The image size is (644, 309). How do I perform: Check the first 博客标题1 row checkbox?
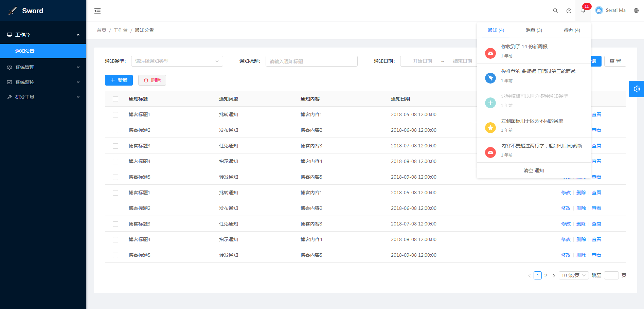pyautogui.click(x=115, y=115)
